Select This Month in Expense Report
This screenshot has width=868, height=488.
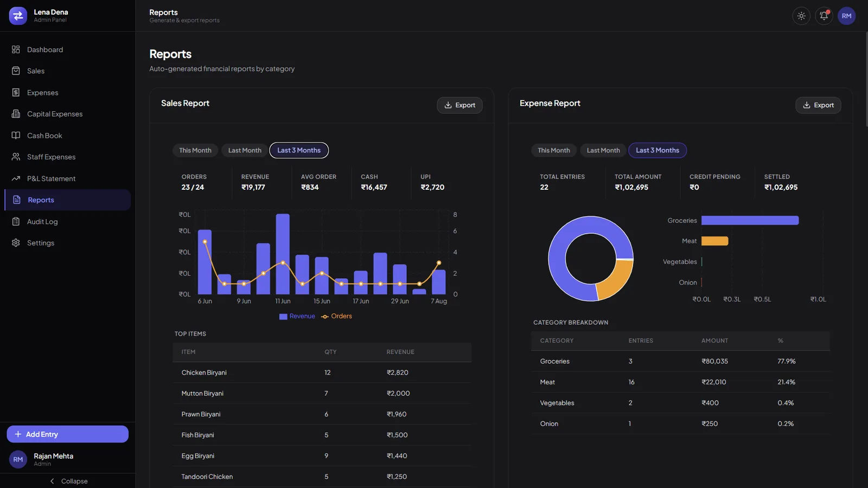554,150
